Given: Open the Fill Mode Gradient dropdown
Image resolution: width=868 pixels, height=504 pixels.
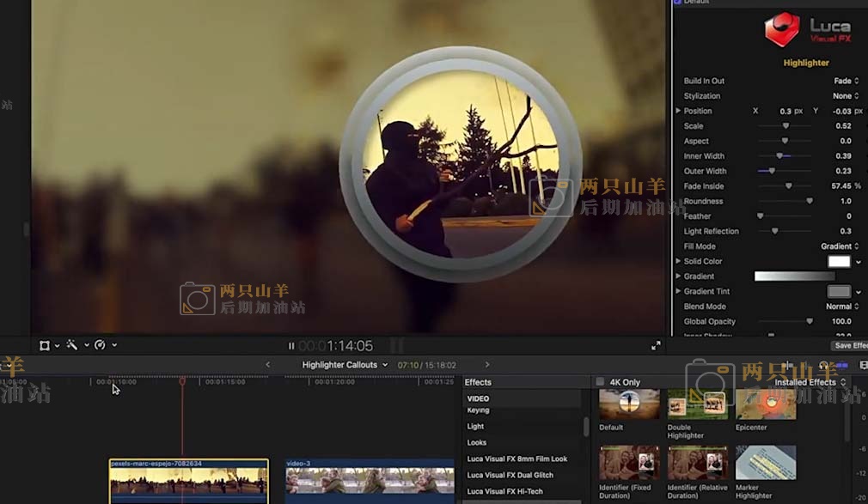Looking at the screenshot, I should tap(839, 246).
